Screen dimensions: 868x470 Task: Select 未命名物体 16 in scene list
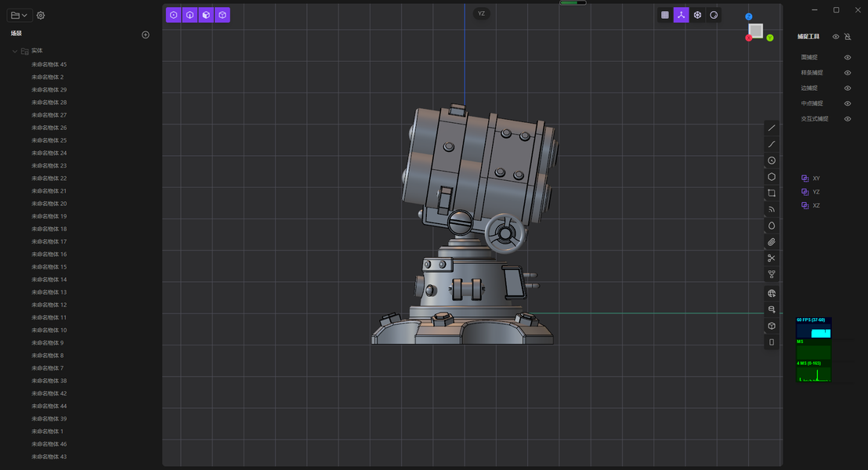(x=49, y=255)
